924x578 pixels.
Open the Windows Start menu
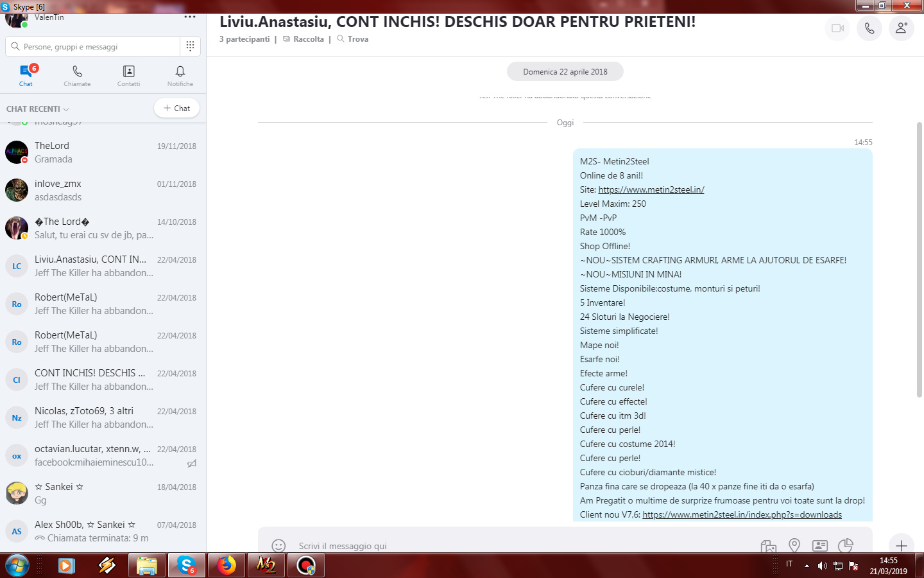click(17, 566)
